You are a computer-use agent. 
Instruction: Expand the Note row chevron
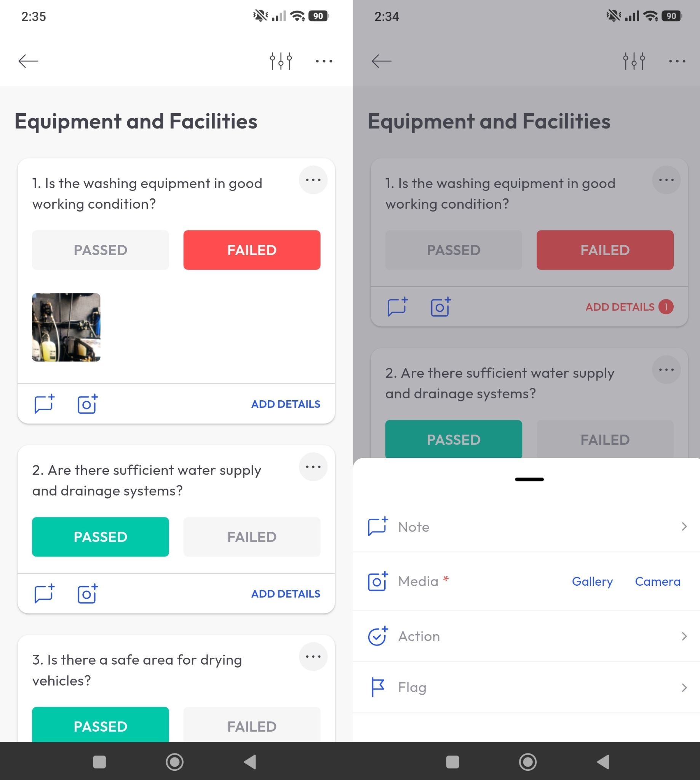coord(684,527)
